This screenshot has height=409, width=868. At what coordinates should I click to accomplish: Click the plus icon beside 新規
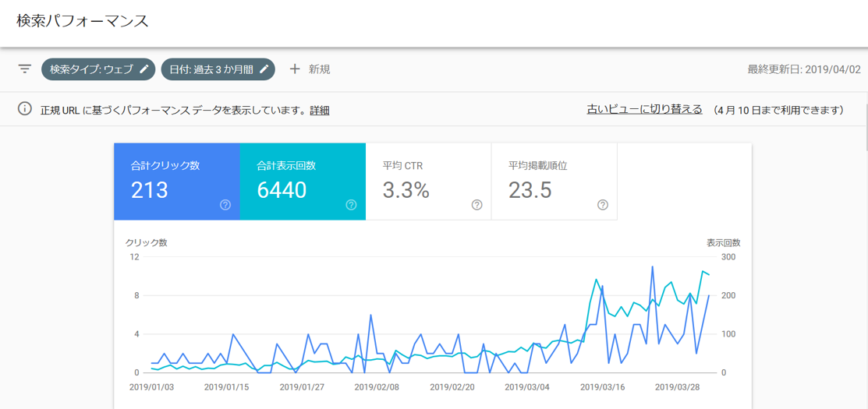coord(295,69)
